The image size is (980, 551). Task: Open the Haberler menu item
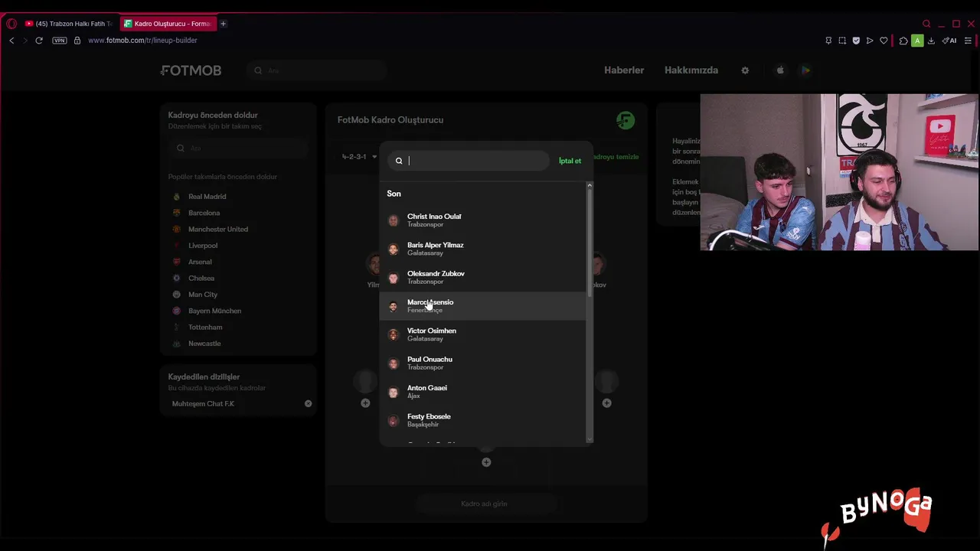(624, 70)
